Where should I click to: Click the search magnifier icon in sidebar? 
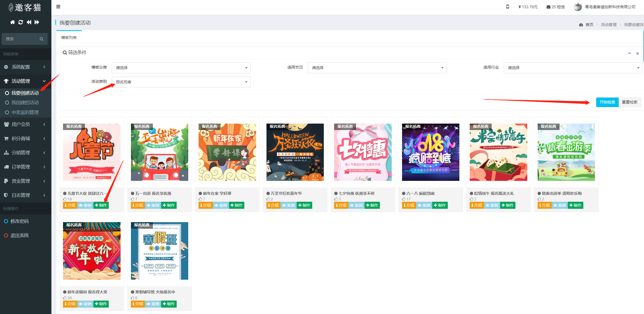[41, 39]
